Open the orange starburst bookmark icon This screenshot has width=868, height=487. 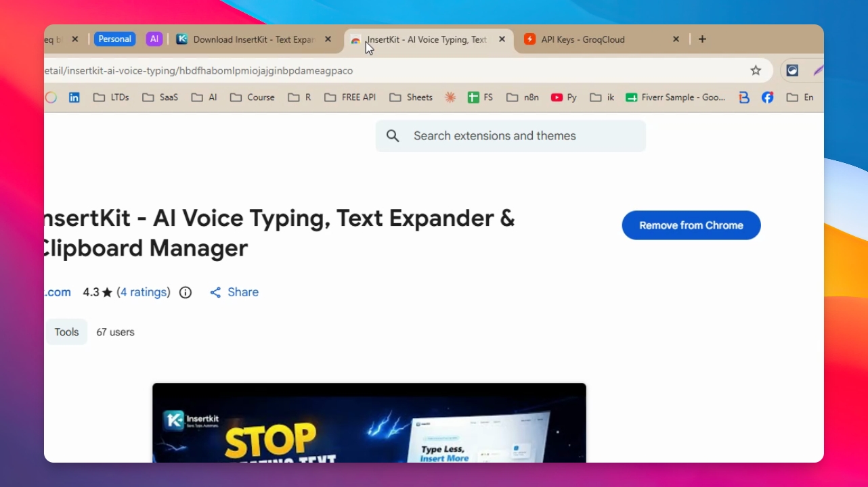coord(450,97)
